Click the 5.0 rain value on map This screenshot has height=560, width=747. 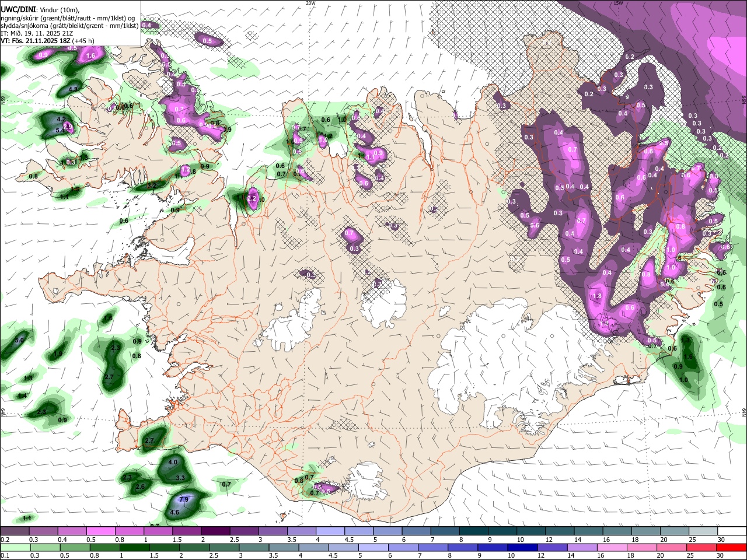(x=19, y=340)
